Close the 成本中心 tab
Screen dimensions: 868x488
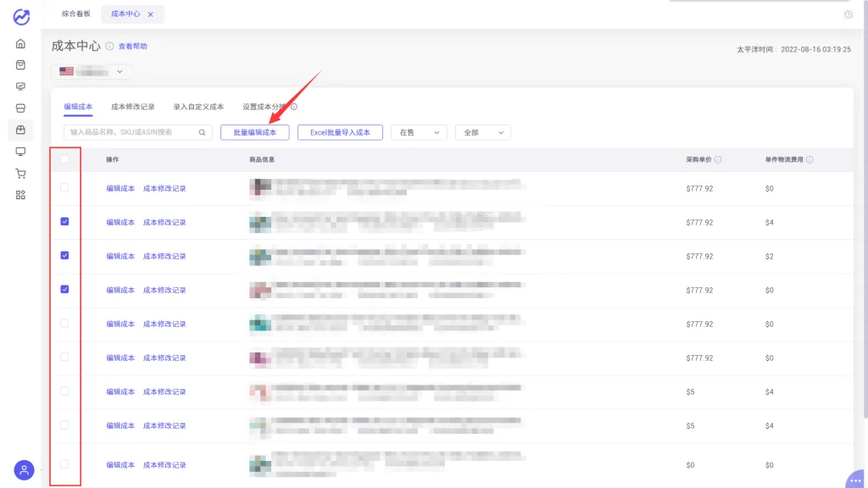click(151, 14)
